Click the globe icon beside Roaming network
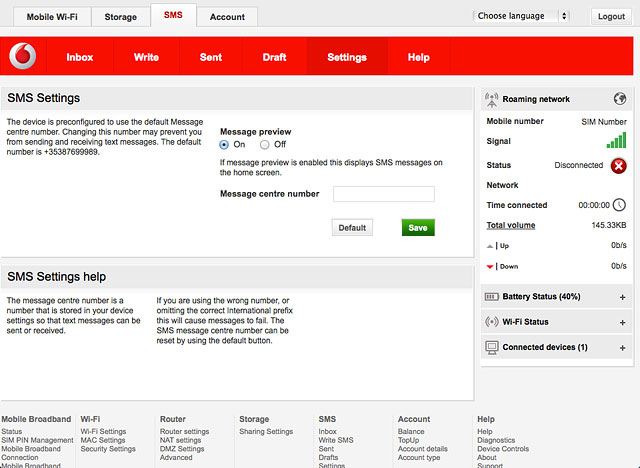This screenshot has height=468, width=640. (x=620, y=99)
